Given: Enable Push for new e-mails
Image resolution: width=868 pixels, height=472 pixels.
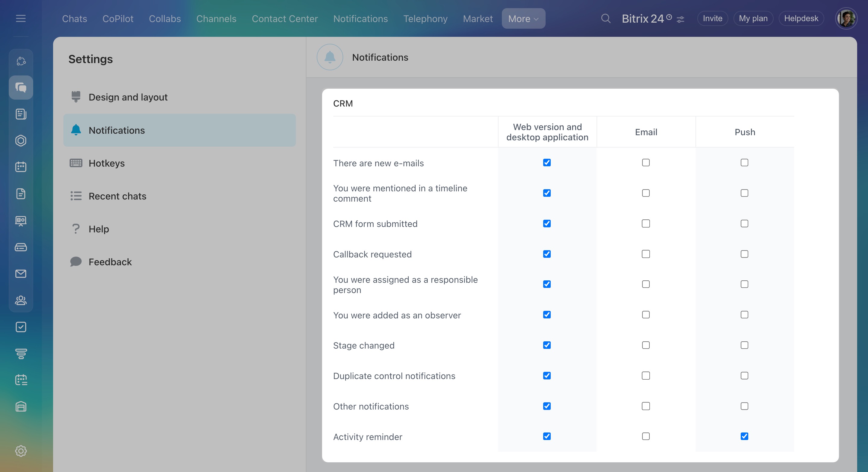Looking at the screenshot, I should (x=744, y=163).
